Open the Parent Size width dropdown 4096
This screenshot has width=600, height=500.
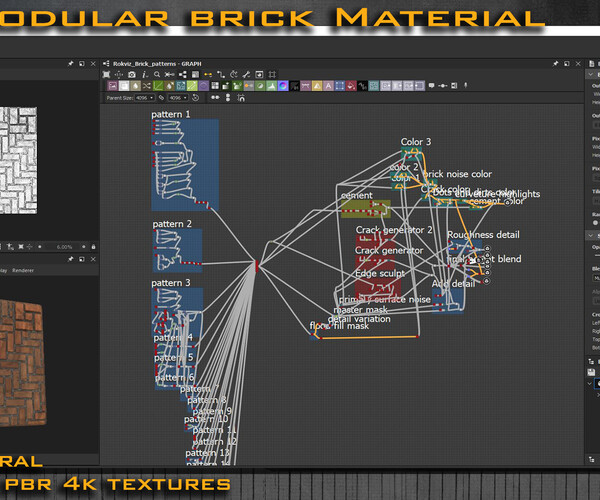(145, 98)
